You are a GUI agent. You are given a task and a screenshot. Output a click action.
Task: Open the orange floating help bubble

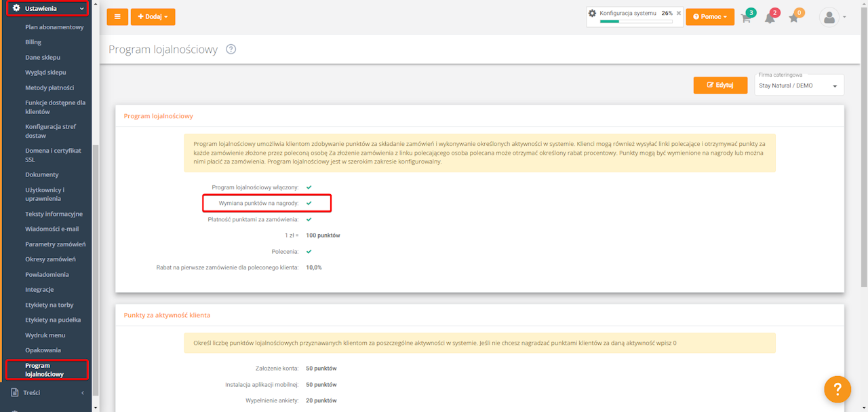(837, 389)
